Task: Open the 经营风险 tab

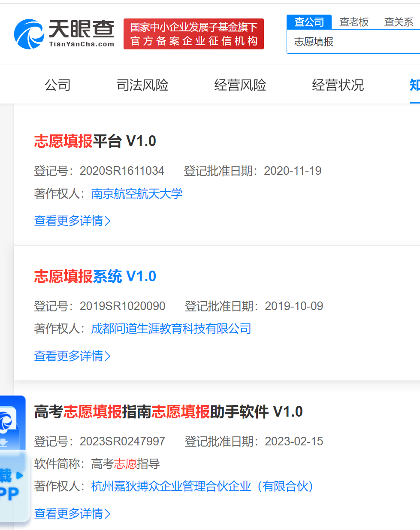Action: [x=240, y=85]
